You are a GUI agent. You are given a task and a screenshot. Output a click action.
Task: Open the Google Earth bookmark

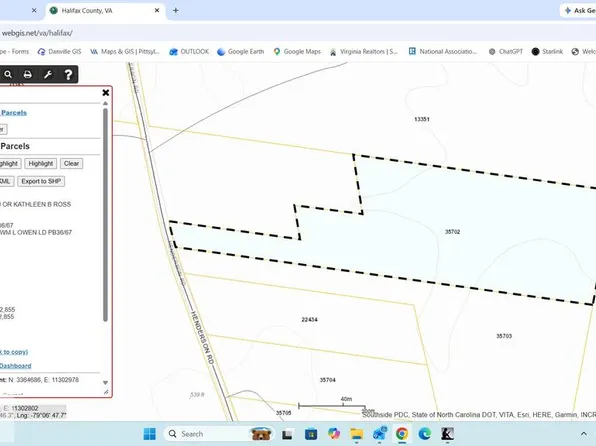click(241, 52)
